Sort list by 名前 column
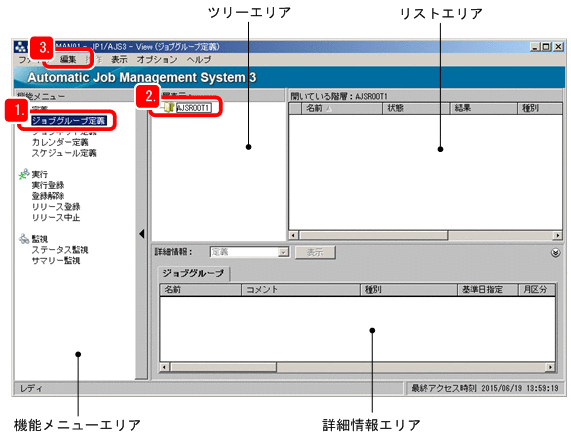Screen dimensions: 571x437 [x=342, y=108]
